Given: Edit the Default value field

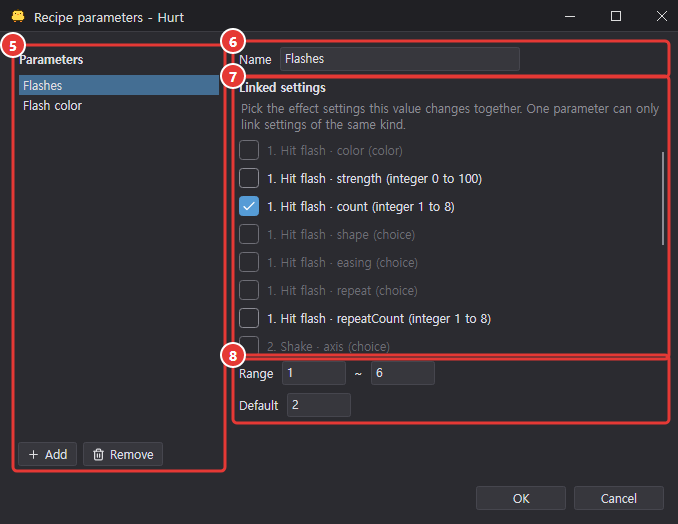Looking at the screenshot, I should pyautogui.click(x=319, y=405).
